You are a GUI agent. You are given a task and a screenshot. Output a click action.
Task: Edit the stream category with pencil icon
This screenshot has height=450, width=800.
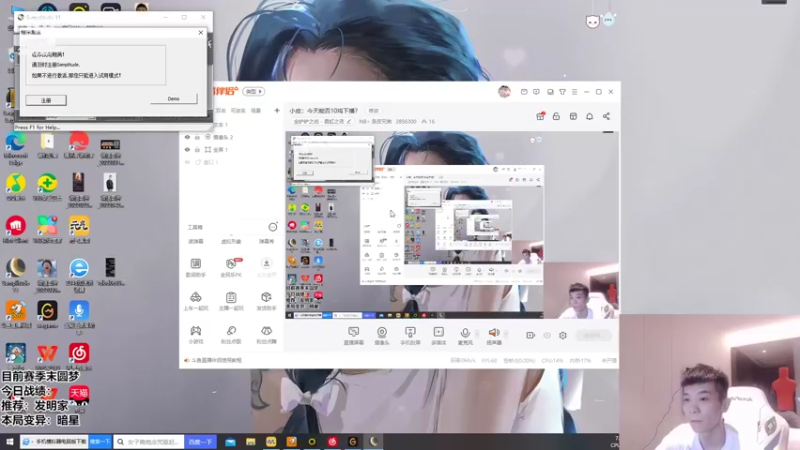(x=349, y=121)
